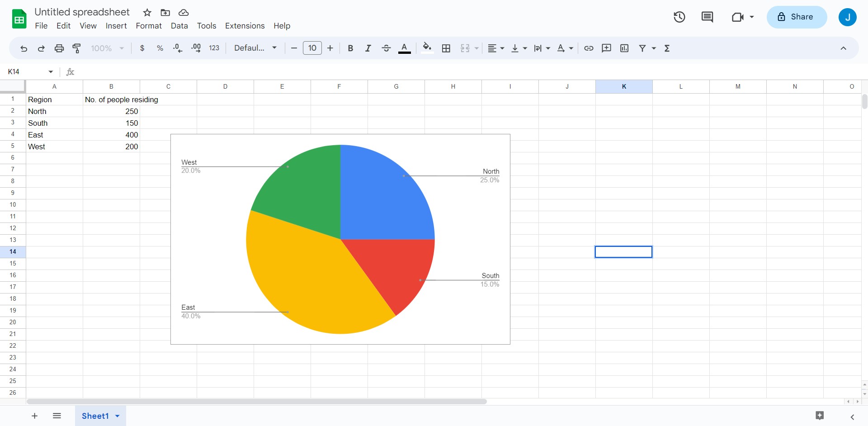Click the borders icon
Screen dimensions: 868x426
tap(446, 48)
